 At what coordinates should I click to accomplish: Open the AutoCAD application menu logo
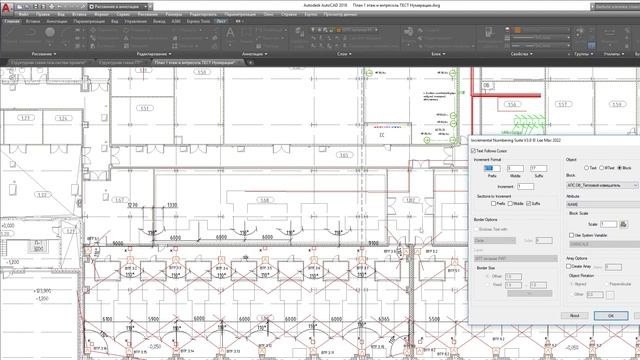(x=6, y=7)
